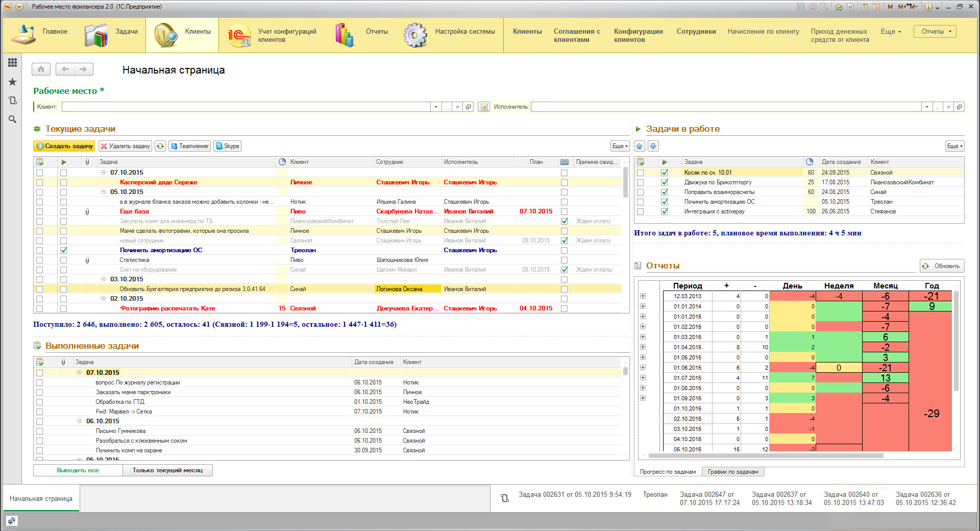Launch Teamviewer from tasks toolbar
Viewport: 980px width, 531px height.
tap(189, 146)
